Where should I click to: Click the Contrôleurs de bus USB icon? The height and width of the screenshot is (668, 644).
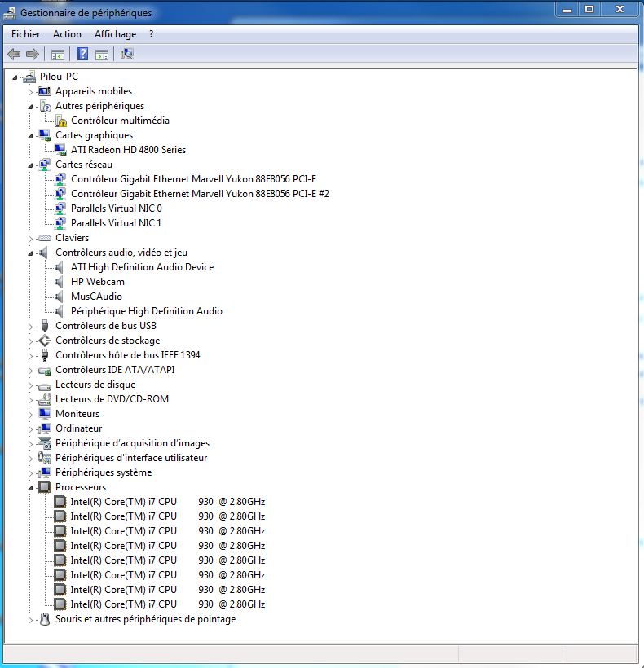click(45, 326)
